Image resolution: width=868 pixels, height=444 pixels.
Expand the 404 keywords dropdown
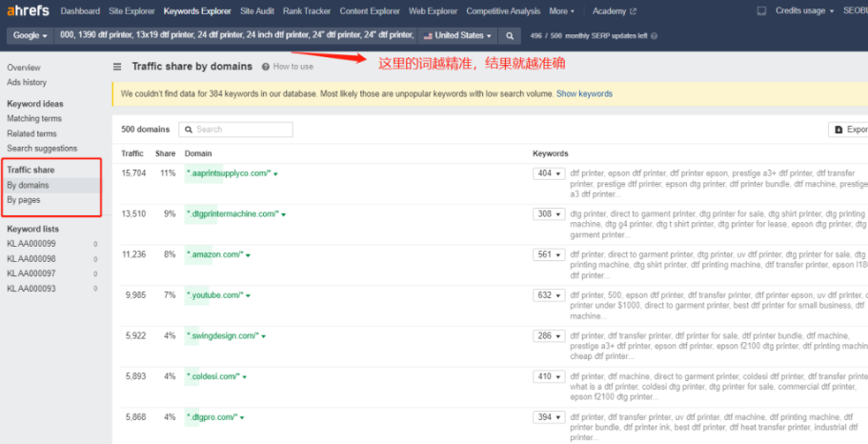(549, 173)
